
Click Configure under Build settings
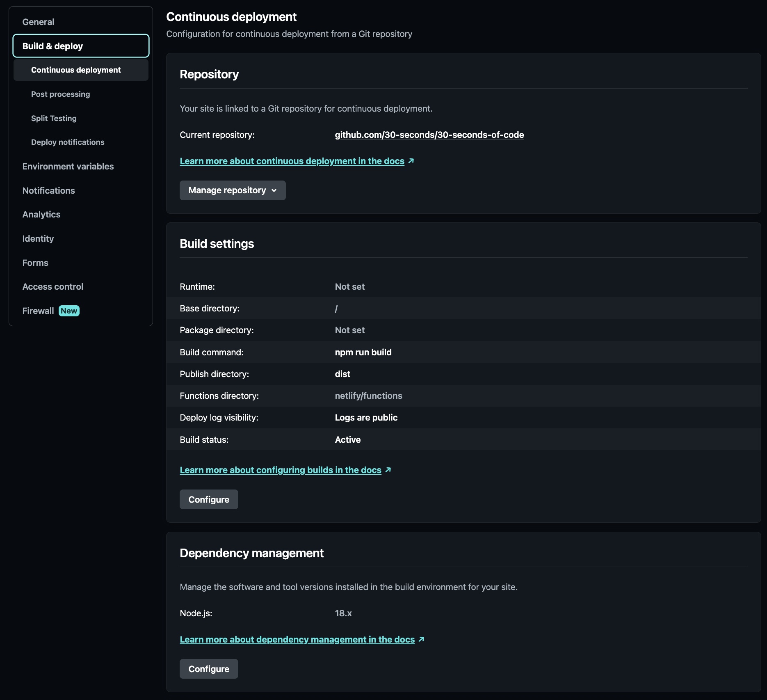(x=208, y=499)
